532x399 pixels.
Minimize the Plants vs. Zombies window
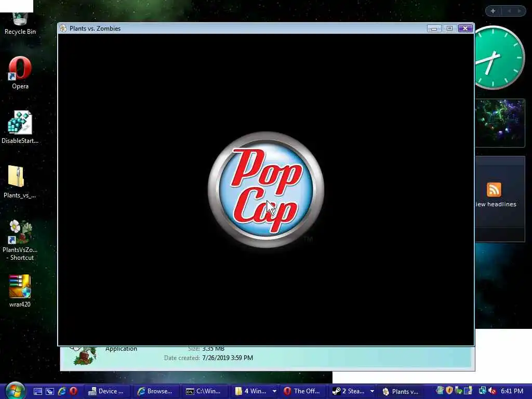(434, 29)
